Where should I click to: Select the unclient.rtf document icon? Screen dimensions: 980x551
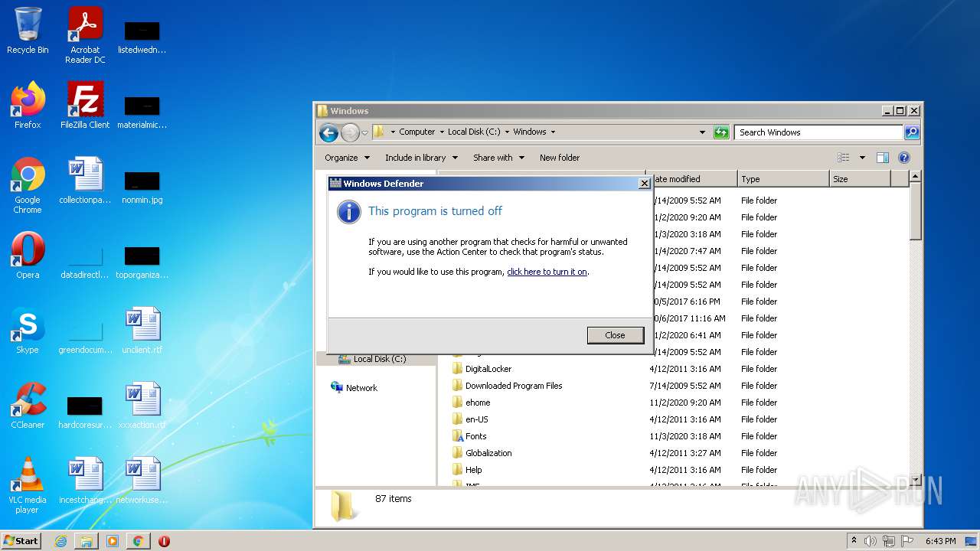(x=142, y=331)
